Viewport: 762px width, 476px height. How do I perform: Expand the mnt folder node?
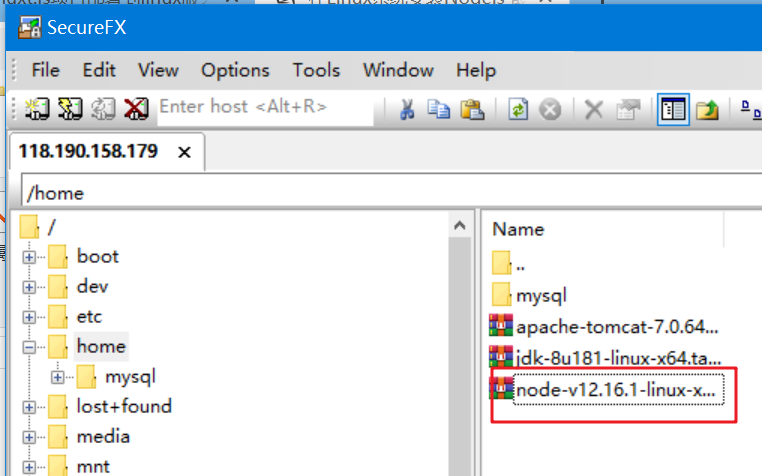point(29,467)
